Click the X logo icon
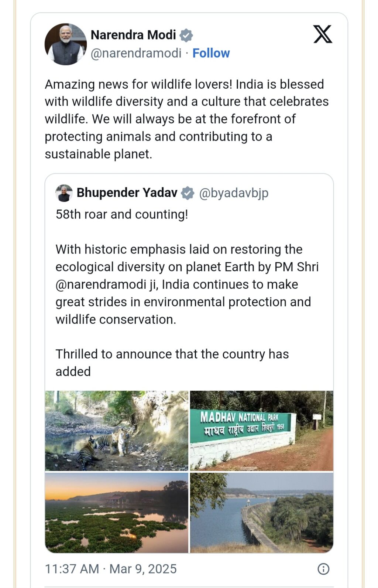Image resolution: width=378 pixels, height=588 pixels. point(323,34)
